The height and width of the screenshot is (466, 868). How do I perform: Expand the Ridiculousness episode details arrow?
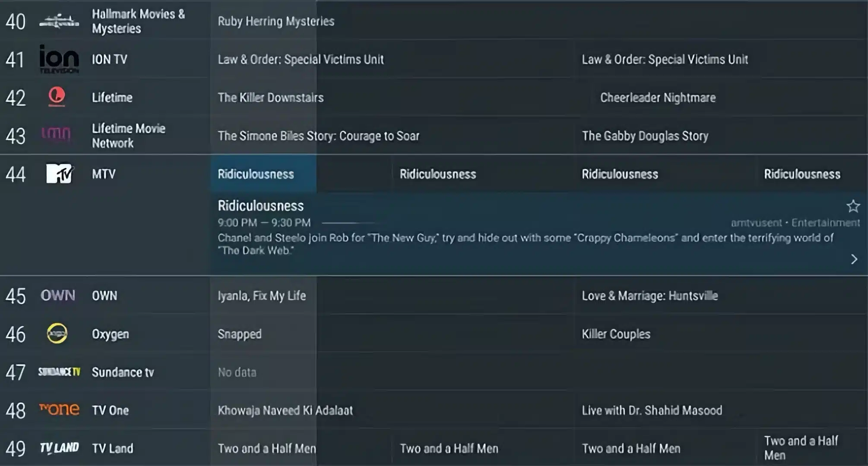point(855,259)
